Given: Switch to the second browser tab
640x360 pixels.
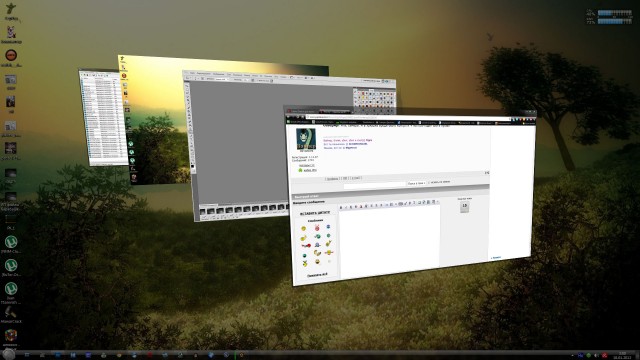Looking at the screenshot, I should tap(335, 111).
